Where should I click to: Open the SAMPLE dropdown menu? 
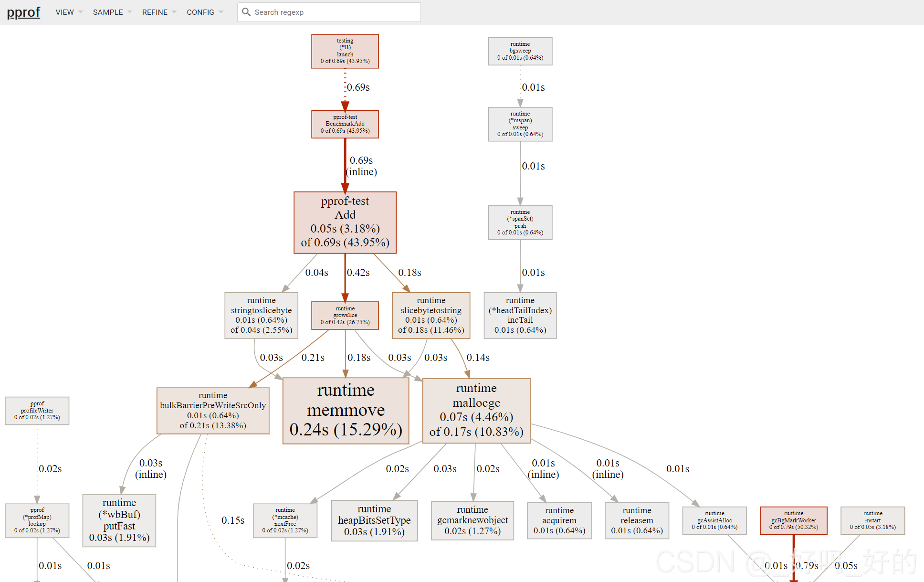(x=112, y=12)
